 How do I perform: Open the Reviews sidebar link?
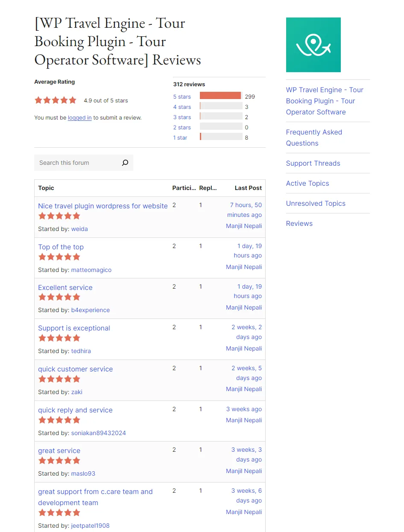tap(299, 223)
